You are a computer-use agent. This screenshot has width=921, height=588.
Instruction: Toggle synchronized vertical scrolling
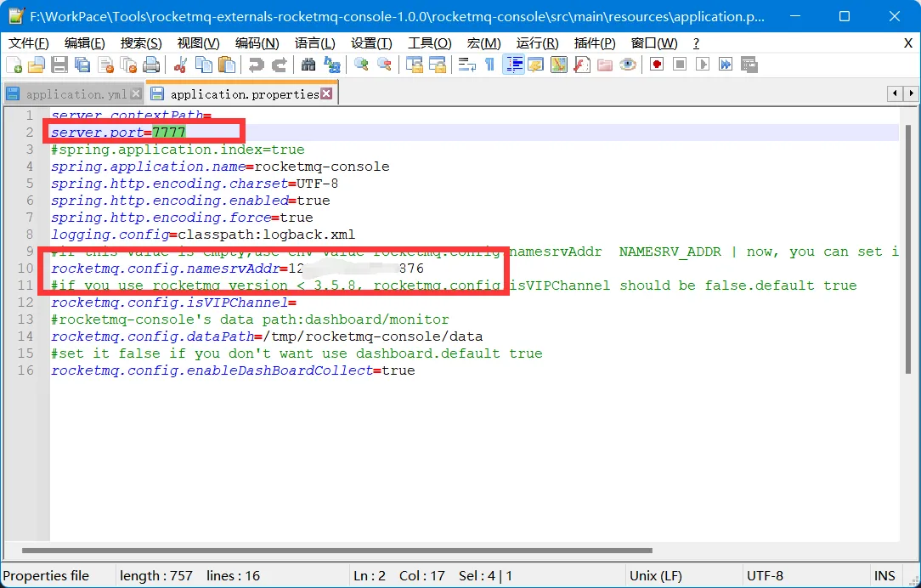(414, 65)
